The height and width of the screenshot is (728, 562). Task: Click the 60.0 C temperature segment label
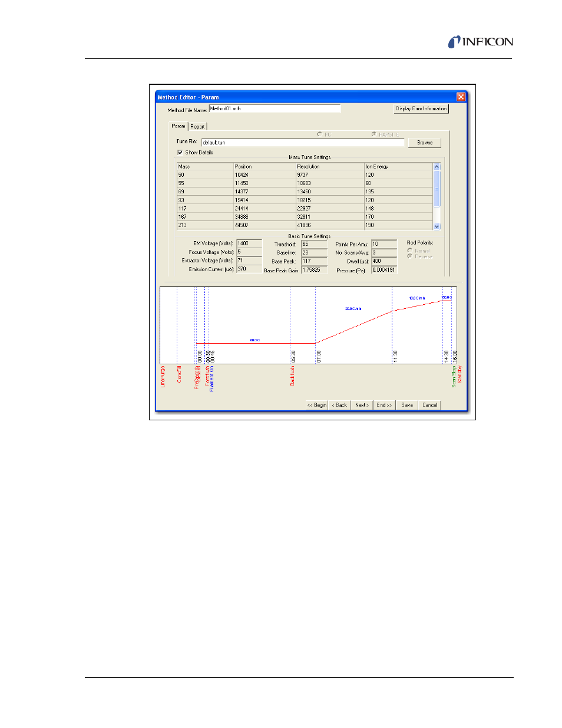[255, 340]
